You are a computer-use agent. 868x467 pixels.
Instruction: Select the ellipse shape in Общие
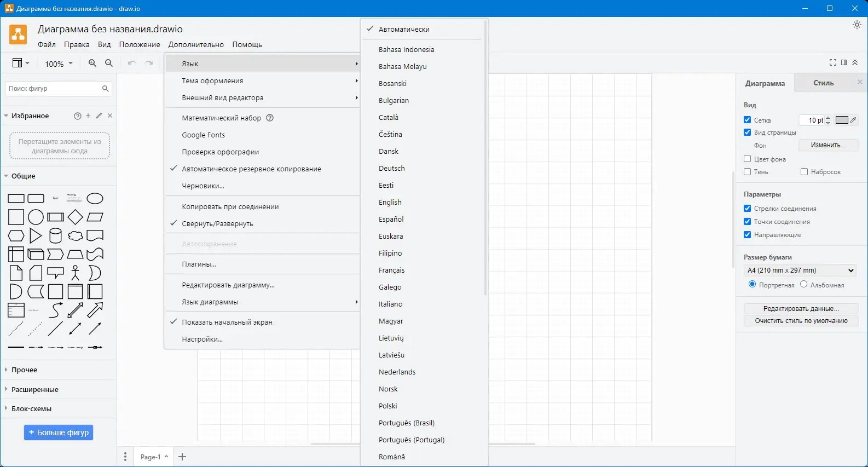tap(95, 198)
